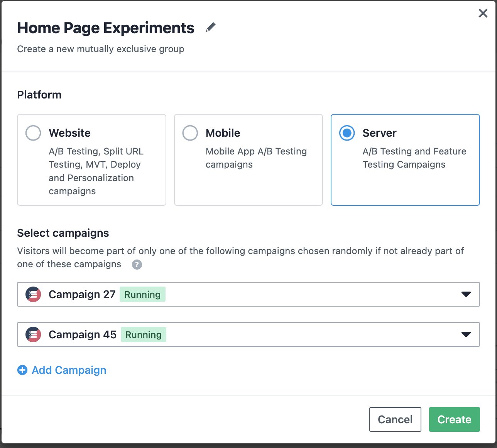The image size is (497, 448).
Task: Expand the Campaign 27 dropdown arrow
Action: point(466,294)
